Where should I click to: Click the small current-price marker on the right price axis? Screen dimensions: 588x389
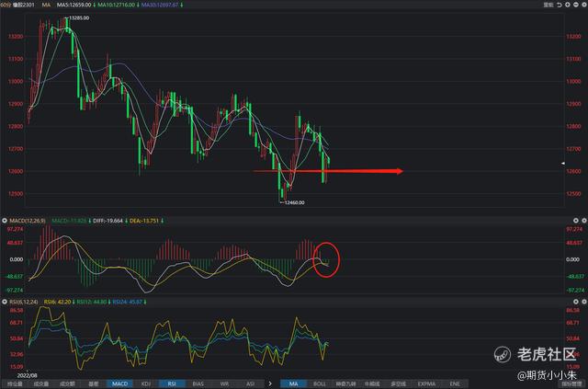563,164
